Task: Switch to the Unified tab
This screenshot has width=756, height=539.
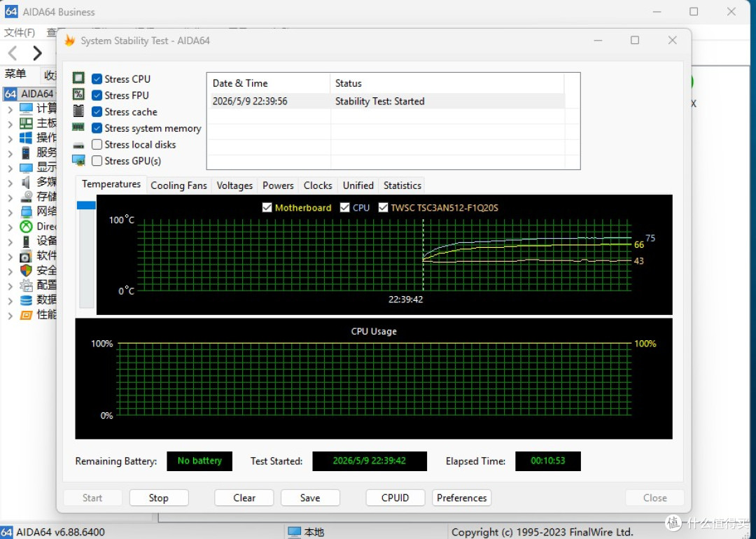Action: coord(358,185)
